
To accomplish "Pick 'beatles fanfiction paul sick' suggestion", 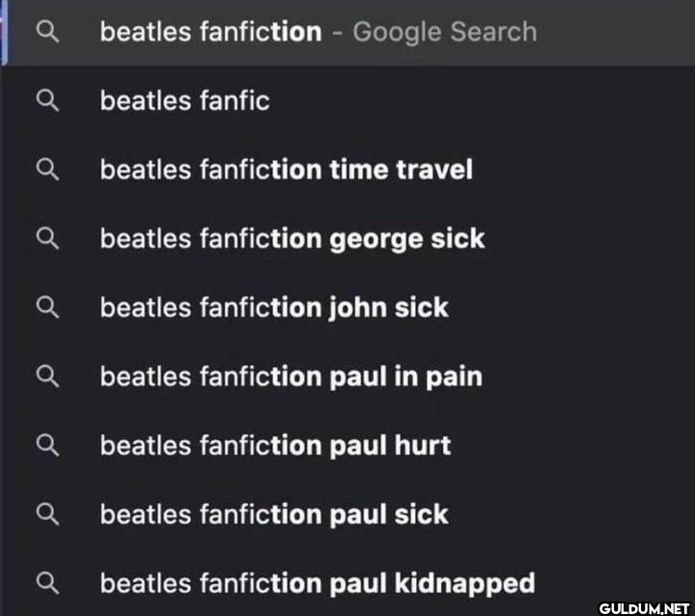I will click(274, 515).
